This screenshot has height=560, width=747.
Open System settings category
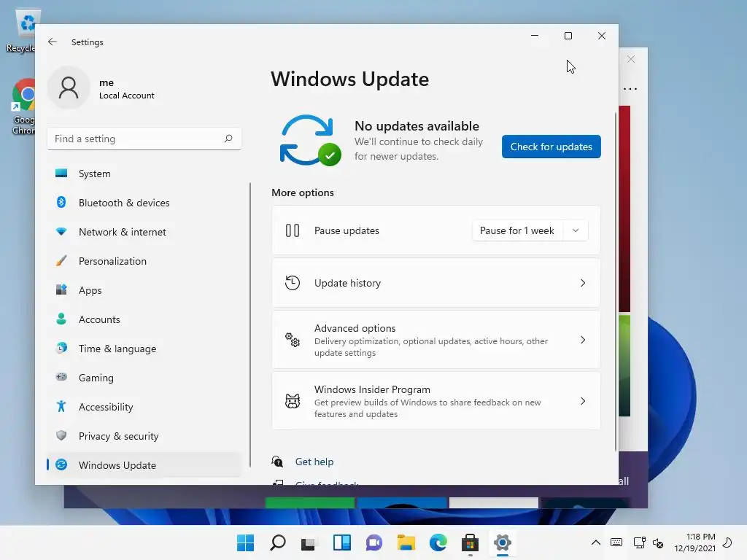pos(144,174)
